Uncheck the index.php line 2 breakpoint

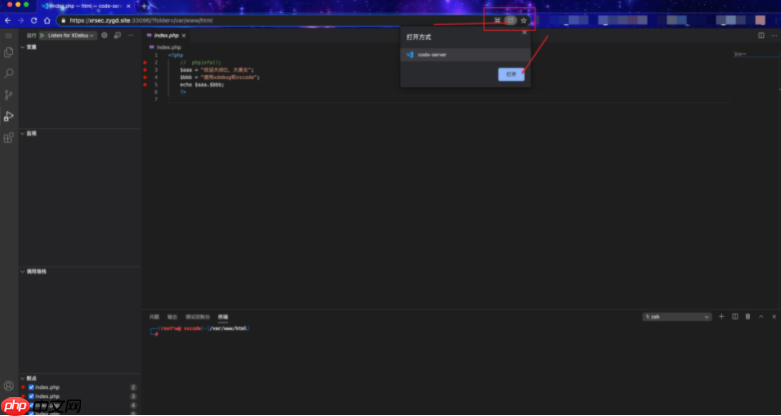pos(31,387)
